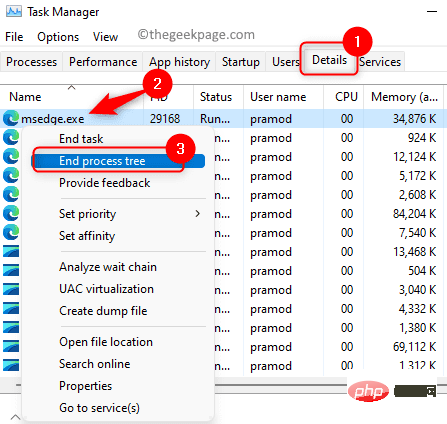The height and width of the screenshot is (424, 447).
Task: Click the Task Manager app icon in title bar
Action: 14,12
